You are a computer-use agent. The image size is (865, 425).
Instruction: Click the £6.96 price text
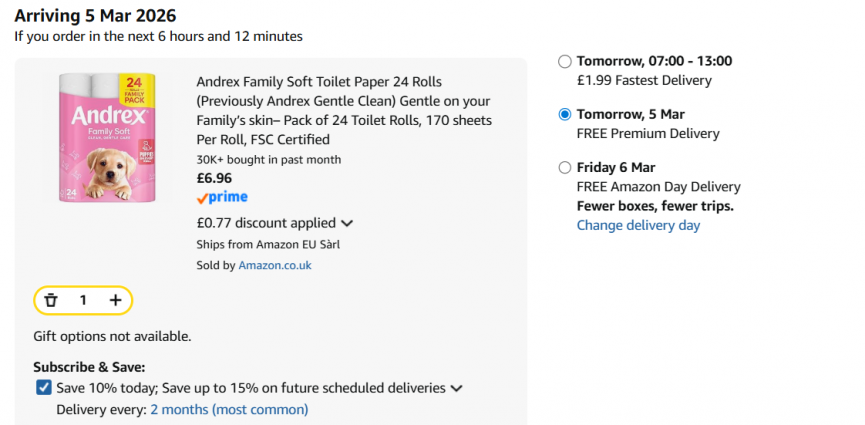coord(214,178)
